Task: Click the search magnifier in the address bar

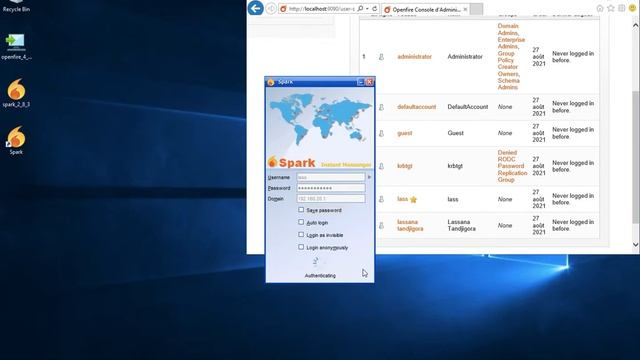Action: (x=360, y=9)
